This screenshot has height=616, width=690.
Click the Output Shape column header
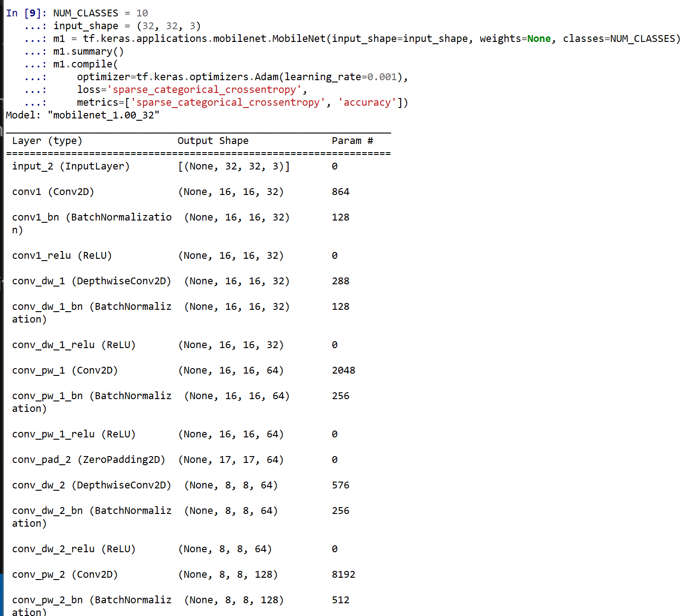213,141
